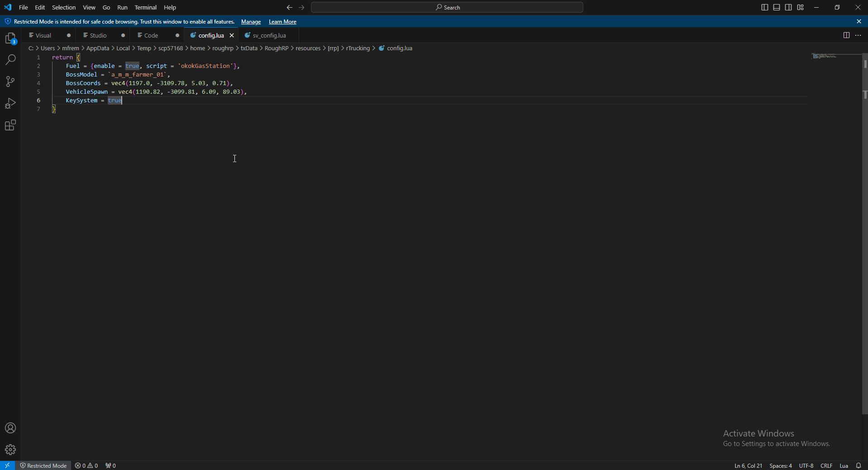Toggle the bottom panel visibility
The width and height of the screenshot is (868, 470).
[776, 7]
